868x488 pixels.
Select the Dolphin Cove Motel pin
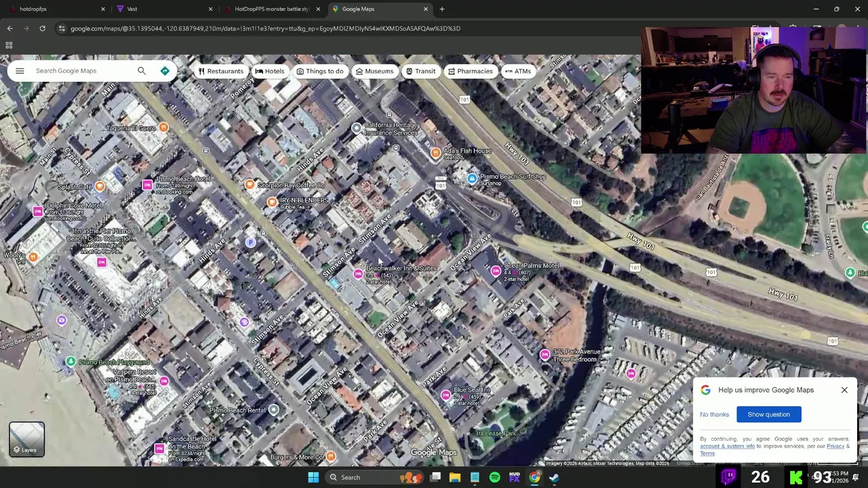pos(37,211)
